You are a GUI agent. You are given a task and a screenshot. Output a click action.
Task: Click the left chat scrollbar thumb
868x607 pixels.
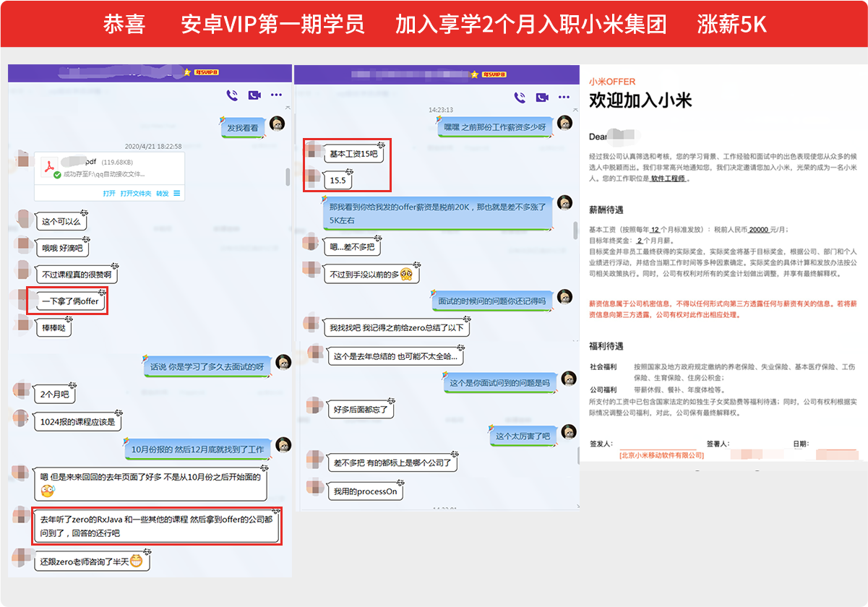click(x=288, y=177)
